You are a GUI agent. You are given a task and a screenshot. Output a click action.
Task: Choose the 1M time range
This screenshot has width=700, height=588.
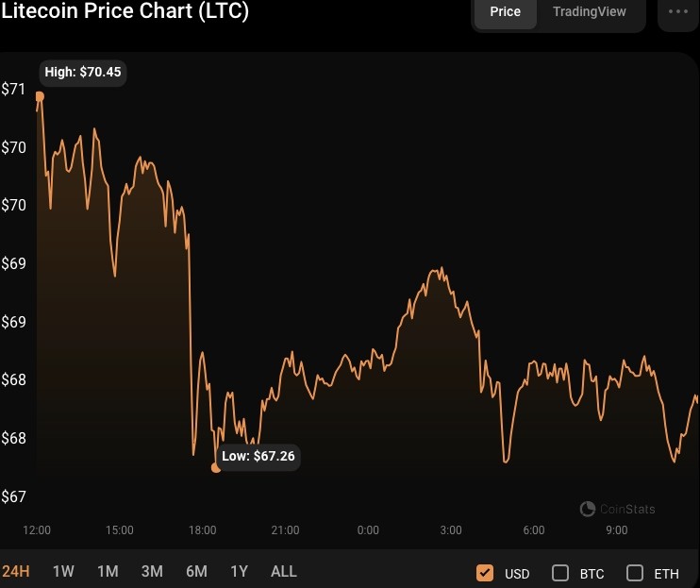pos(108,571)
